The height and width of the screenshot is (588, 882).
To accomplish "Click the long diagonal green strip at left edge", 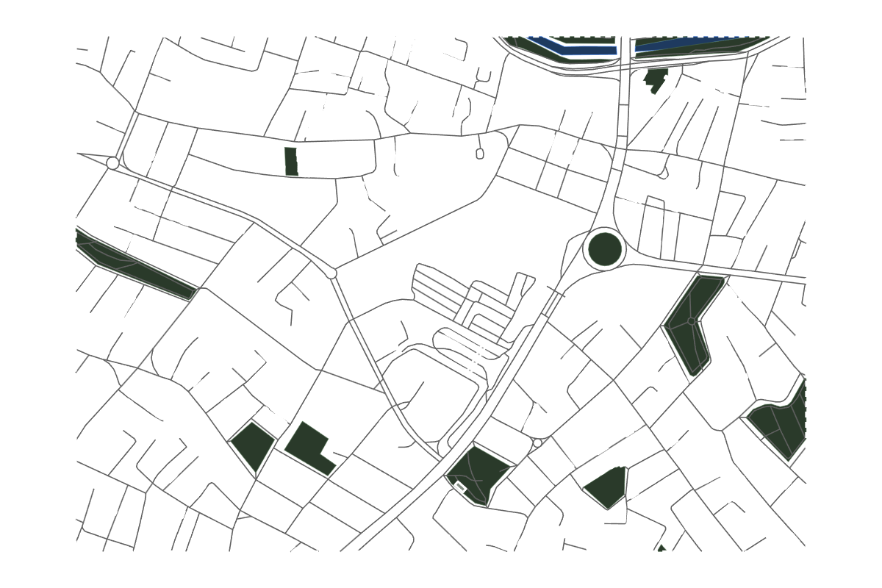I will (135, 265).
